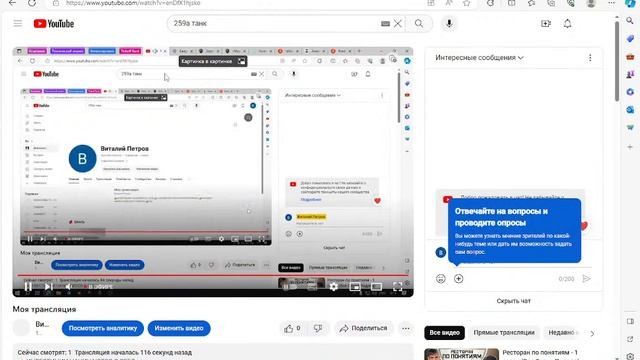Mute the player volume
Image resolution: width=640 pixels, height=360 pixels.
tap(69, 287)
